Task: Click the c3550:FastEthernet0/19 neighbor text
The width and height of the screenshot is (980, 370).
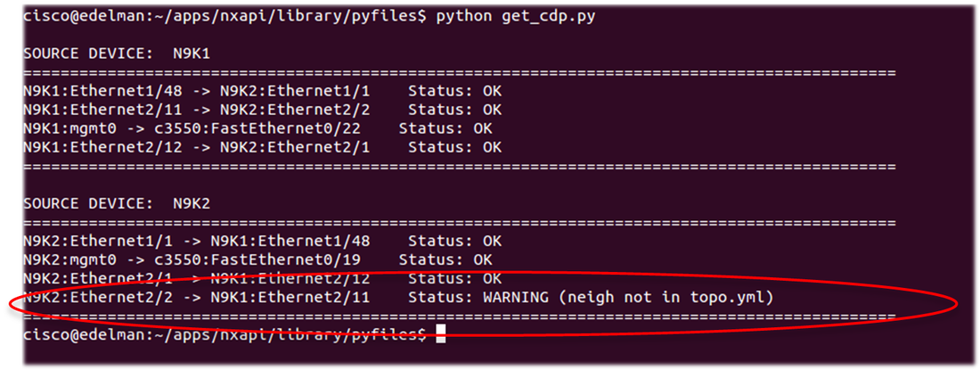Action: click(x=289, y=259)
